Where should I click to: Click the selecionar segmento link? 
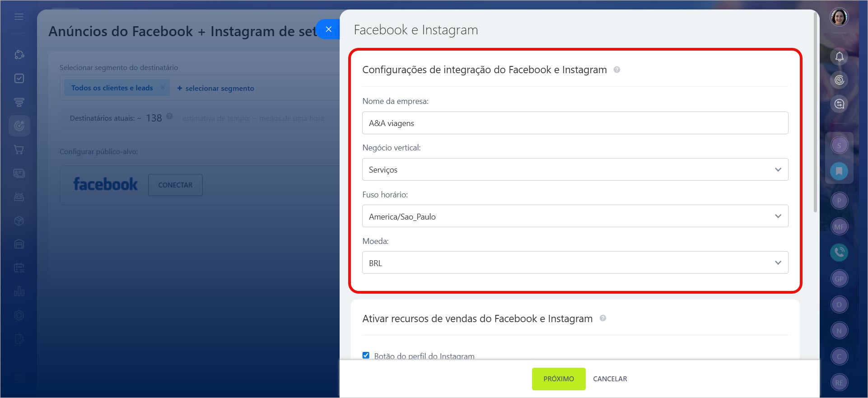point(215,88)
